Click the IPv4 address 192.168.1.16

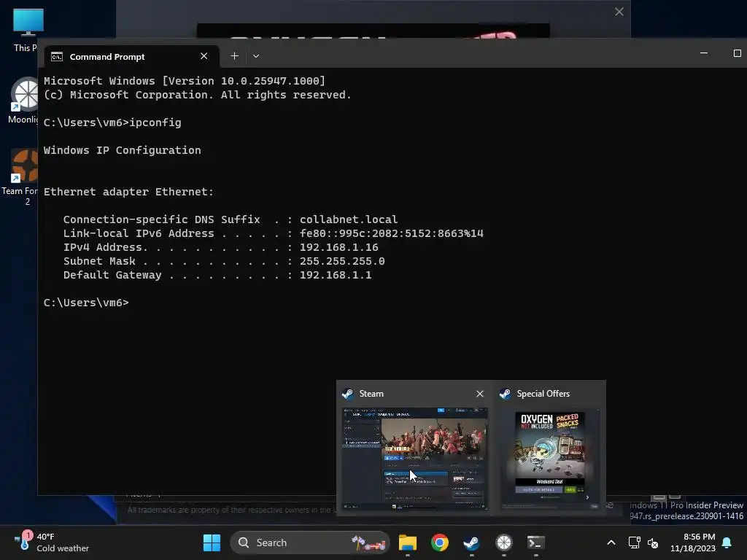(338, 247)
